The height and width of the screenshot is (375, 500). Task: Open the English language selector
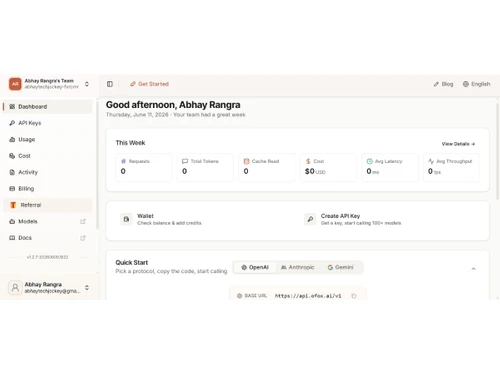pyautogui.click(x=477, y=84)
